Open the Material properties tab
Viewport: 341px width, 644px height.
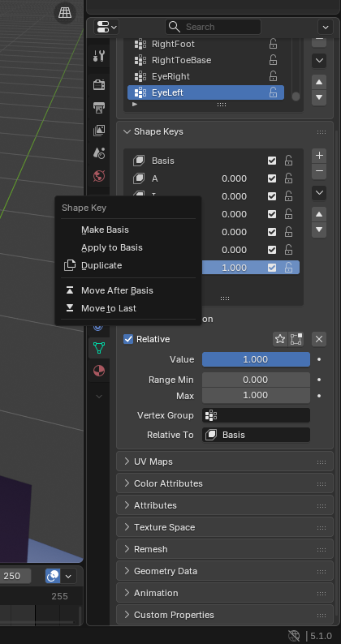(99, 371)
